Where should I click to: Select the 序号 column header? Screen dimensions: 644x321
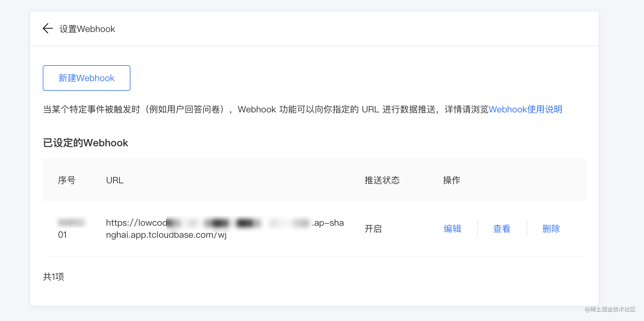tap(66, 180)
